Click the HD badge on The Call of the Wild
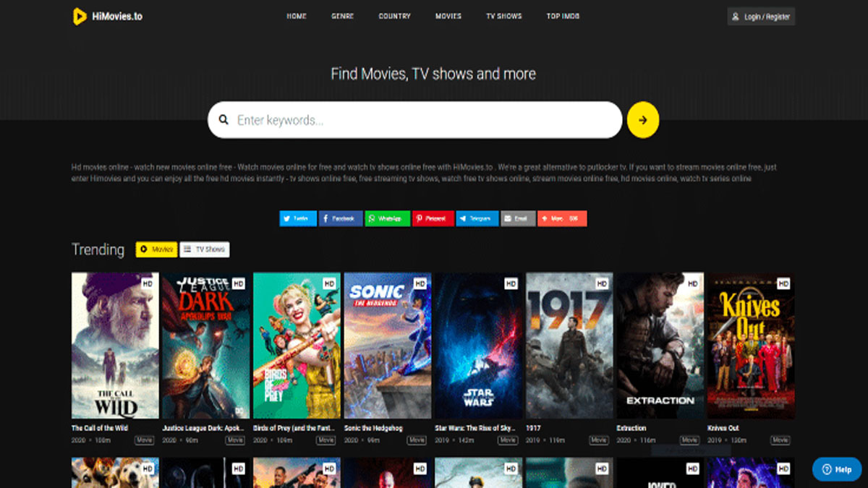The height and width of the screenshot is (488, 868). pyautogui.click(x=148, y=283)
